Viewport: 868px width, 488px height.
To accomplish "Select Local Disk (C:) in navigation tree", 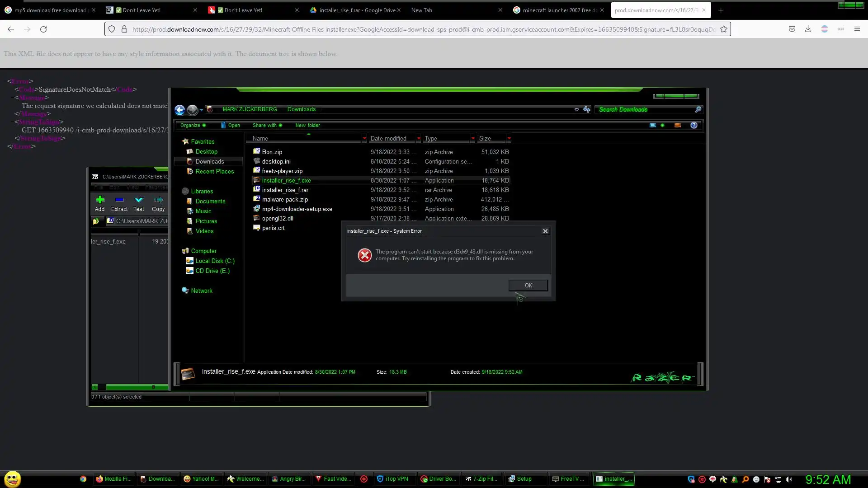I will [x=215, y=261].
